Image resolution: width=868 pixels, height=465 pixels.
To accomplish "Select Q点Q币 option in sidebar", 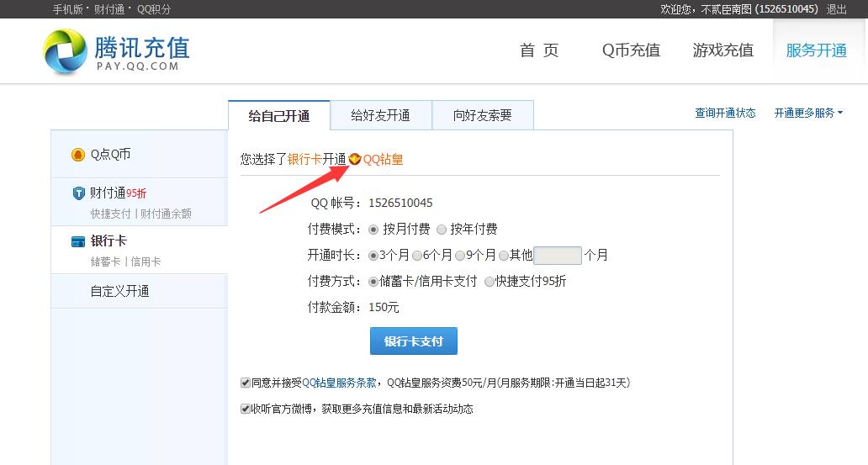I will click(x=140, y=155).
